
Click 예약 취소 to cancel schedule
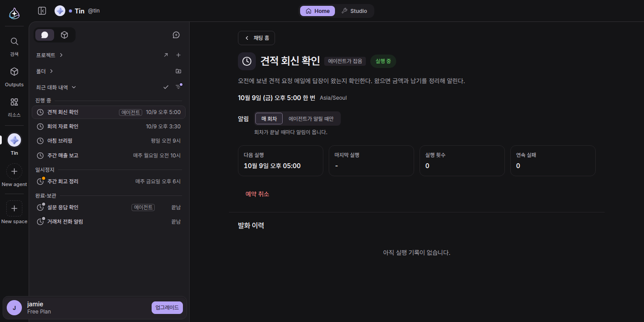[x=257, y=194]
